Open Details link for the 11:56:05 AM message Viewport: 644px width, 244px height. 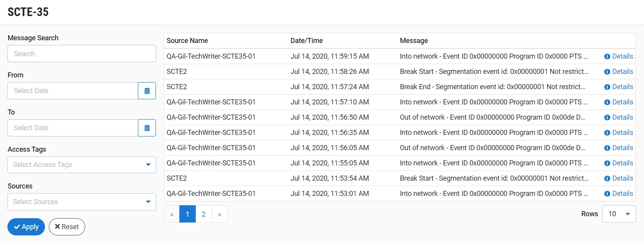coord(623,148)
